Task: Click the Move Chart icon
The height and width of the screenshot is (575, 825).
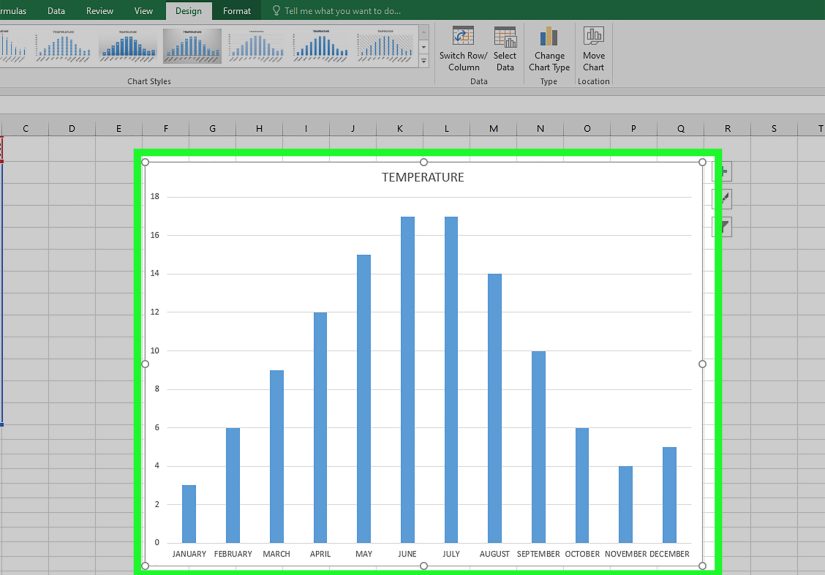Action: pos(593,36)
